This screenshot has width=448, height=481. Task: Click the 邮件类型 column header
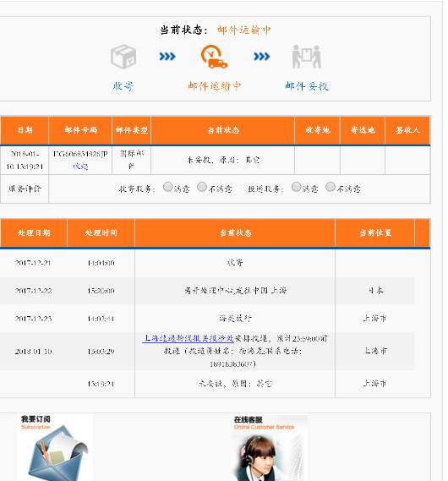(132, 130)
